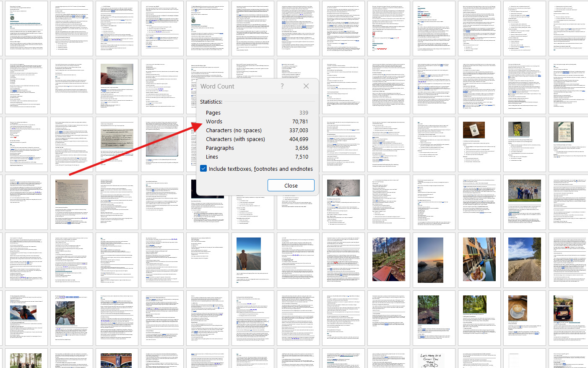588x368 pixels.
Task: Click the Word Count dialog title
Action: coord(217,86)
